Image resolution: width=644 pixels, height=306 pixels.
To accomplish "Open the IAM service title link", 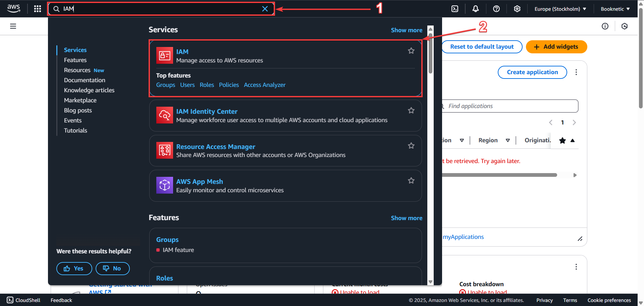I will [x=182, y=52].
